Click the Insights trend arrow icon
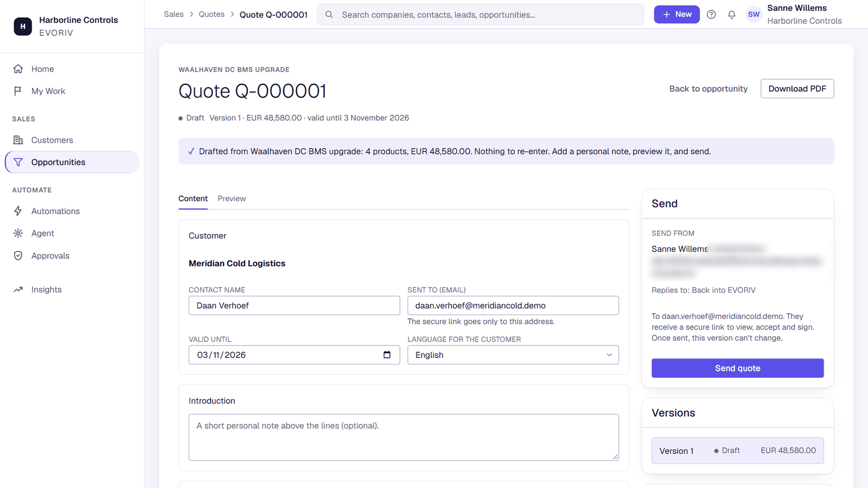The image size is (868, 488). tap(18, 290)
